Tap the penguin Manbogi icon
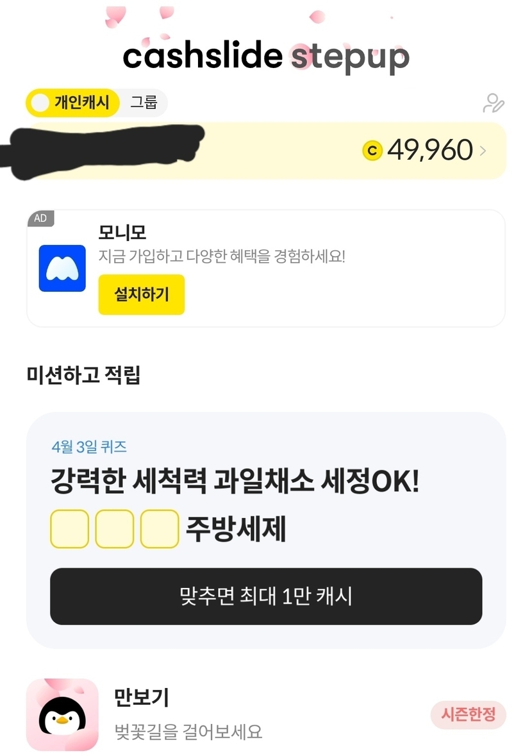Viewport: 532px width, 756px height. point(62,714)
